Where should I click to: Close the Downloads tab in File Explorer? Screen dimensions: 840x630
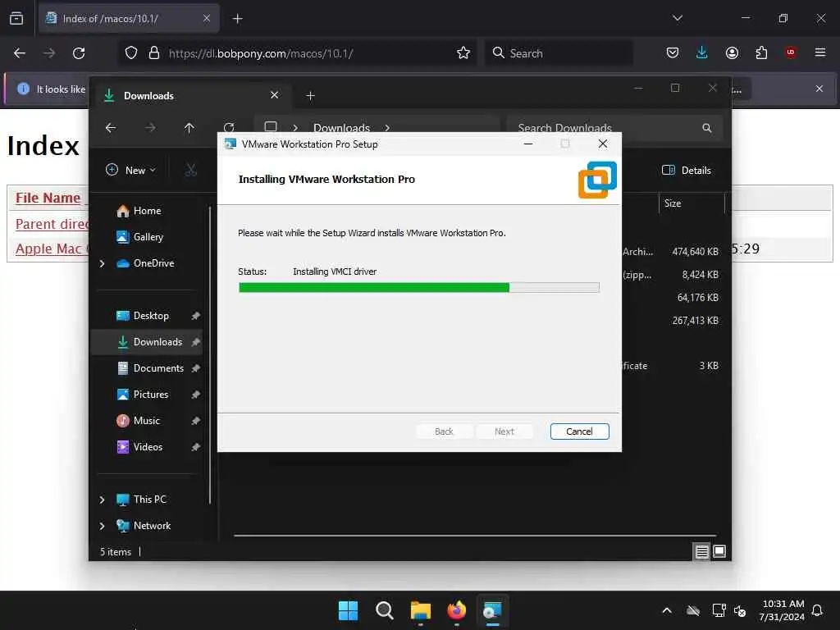point(274,95)
